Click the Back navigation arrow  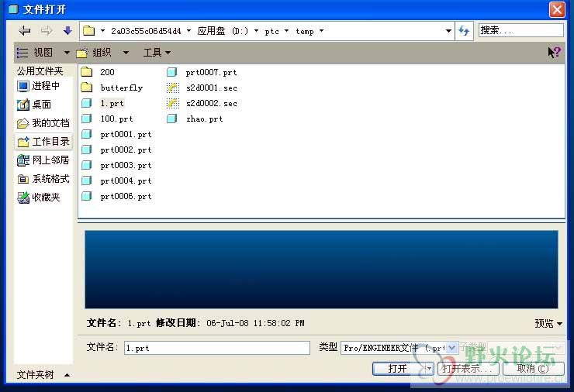(25, 31)
